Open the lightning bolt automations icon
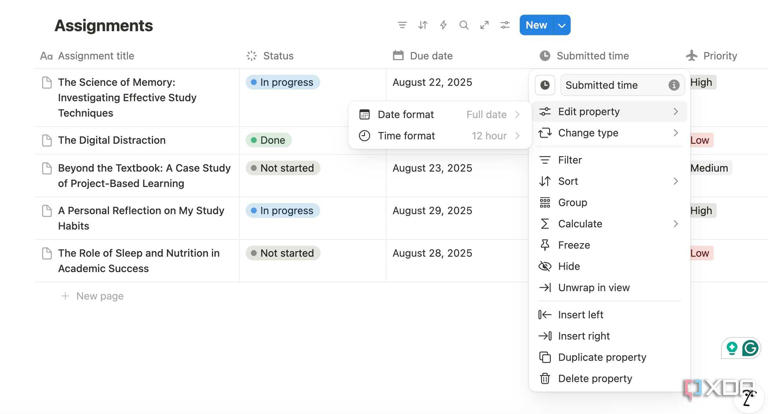768x414 pixels. point(443,25)
